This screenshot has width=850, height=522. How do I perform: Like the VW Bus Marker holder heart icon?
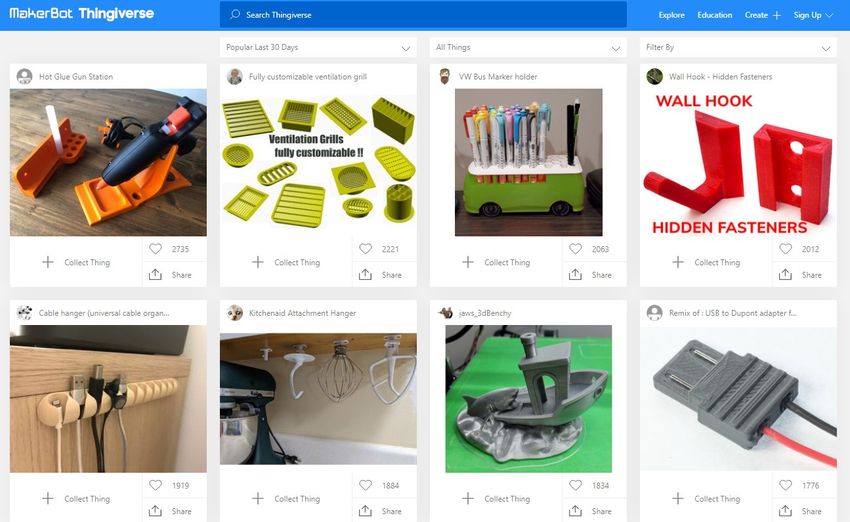click(x=575, y=249)
